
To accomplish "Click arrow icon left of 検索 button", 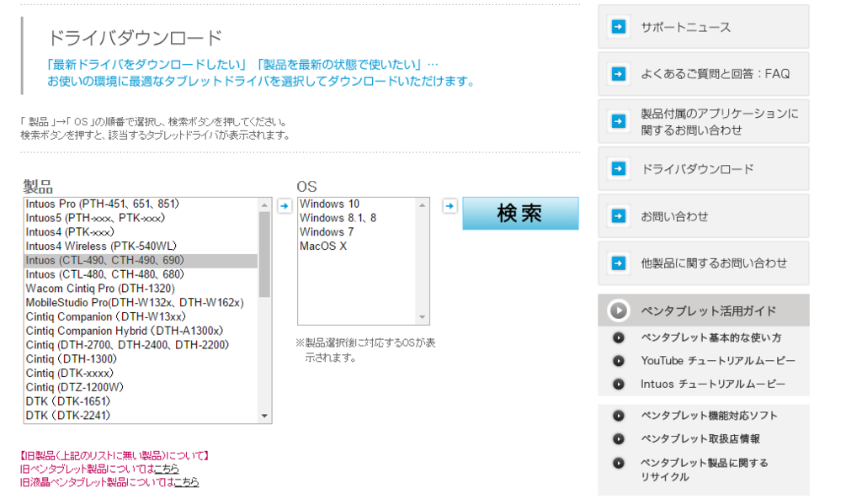I will pos(450,206).
